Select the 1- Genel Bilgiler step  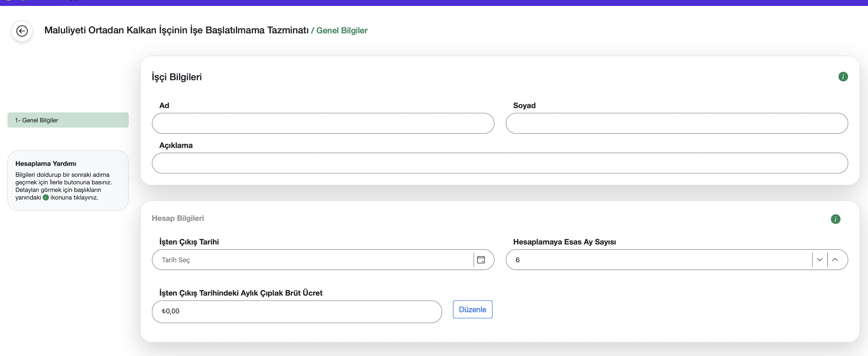tap(68, 120)
